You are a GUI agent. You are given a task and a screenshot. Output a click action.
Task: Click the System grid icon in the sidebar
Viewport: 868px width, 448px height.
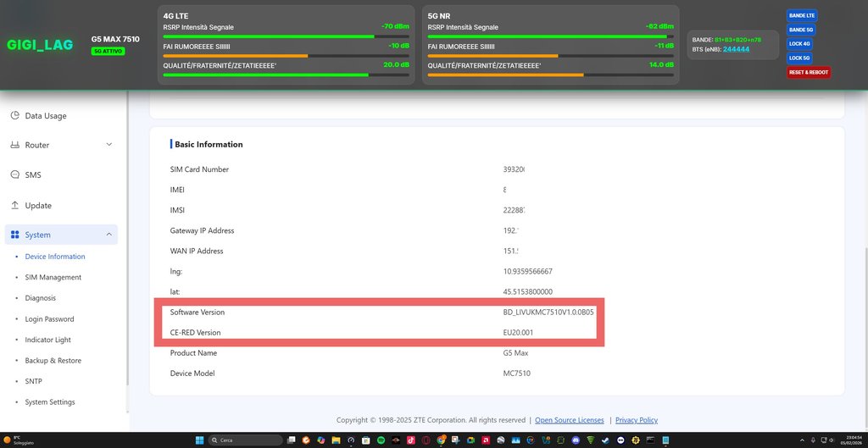(x=15, y=235)
